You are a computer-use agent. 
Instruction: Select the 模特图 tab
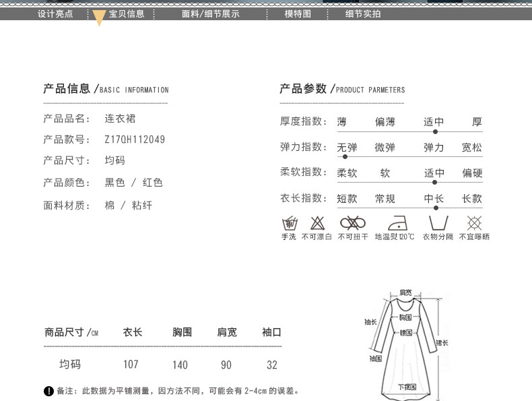click(298, 13)
